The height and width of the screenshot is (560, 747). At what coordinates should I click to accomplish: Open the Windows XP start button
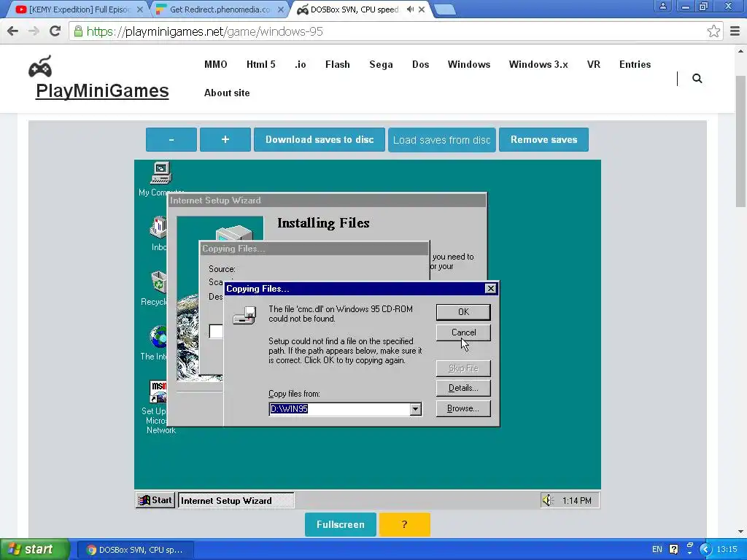tap(34, 549)
